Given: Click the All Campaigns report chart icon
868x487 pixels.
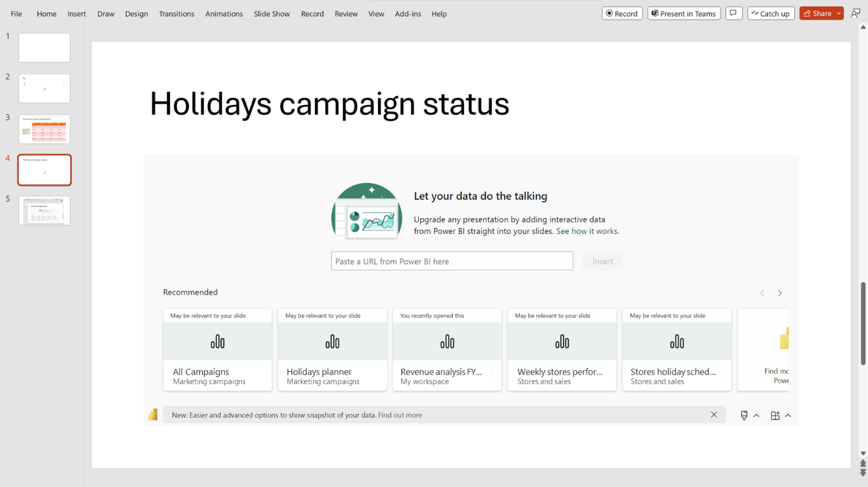Looking at the screenshot, I should [x=218, y=342].
